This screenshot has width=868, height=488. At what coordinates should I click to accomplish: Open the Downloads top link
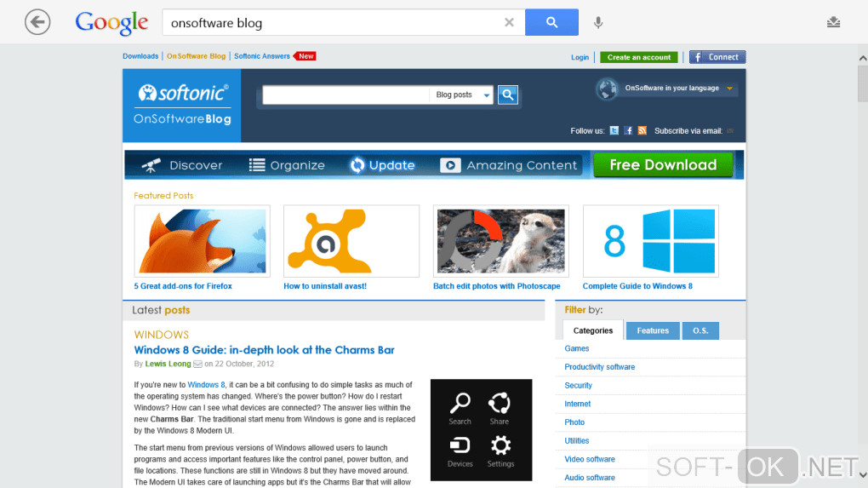(140, 56)
